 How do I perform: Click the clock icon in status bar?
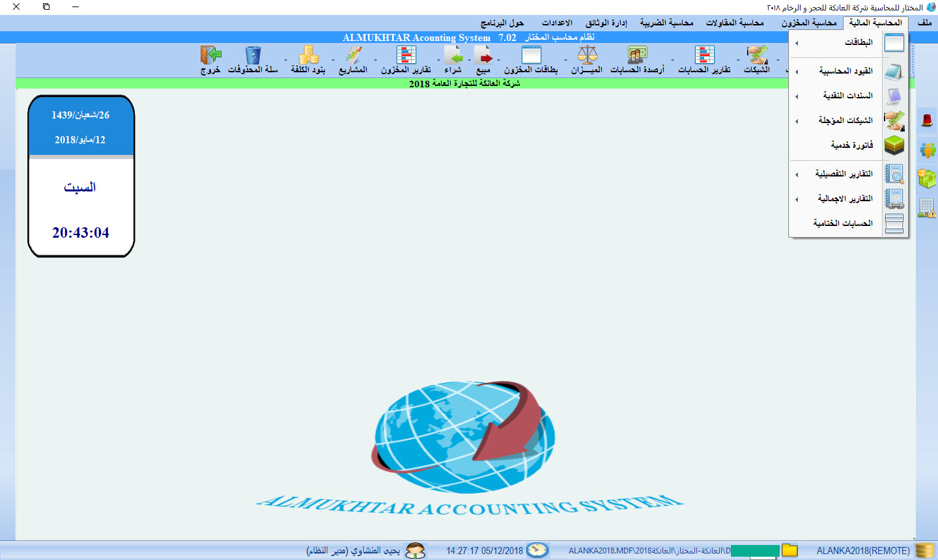(x=537, y=550)
